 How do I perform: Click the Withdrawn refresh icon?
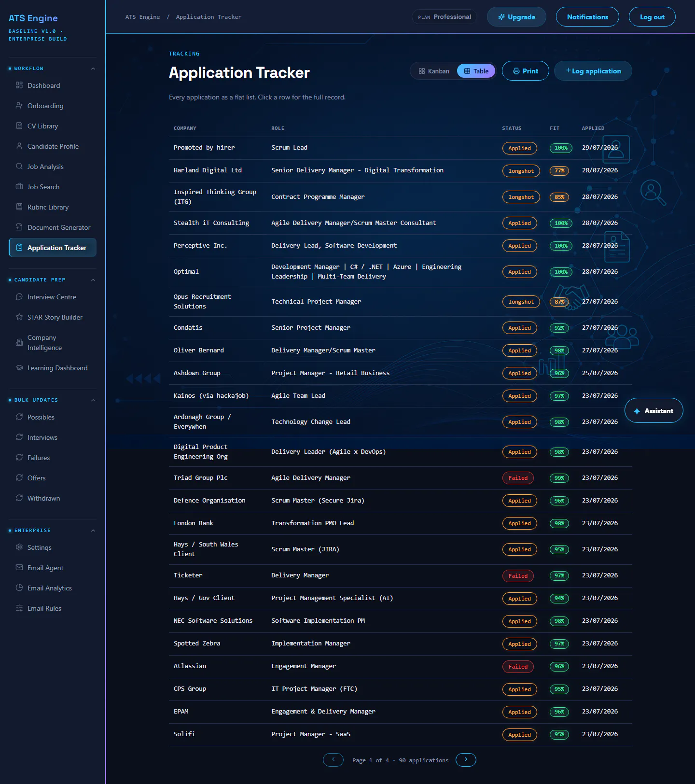[19, 498]
